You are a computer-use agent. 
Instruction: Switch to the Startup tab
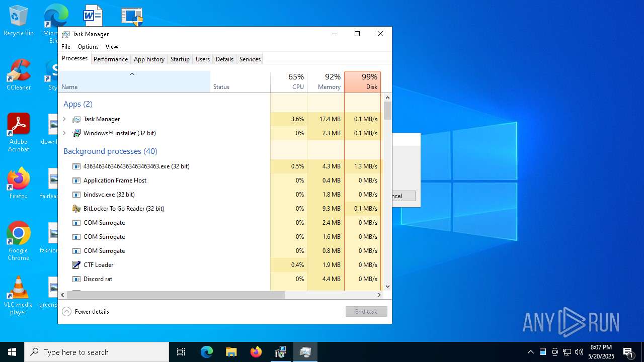(x=180, y=59)
